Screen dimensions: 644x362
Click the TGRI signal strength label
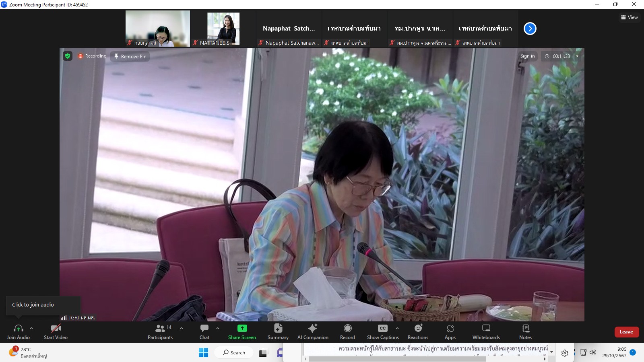pos(78,317)
